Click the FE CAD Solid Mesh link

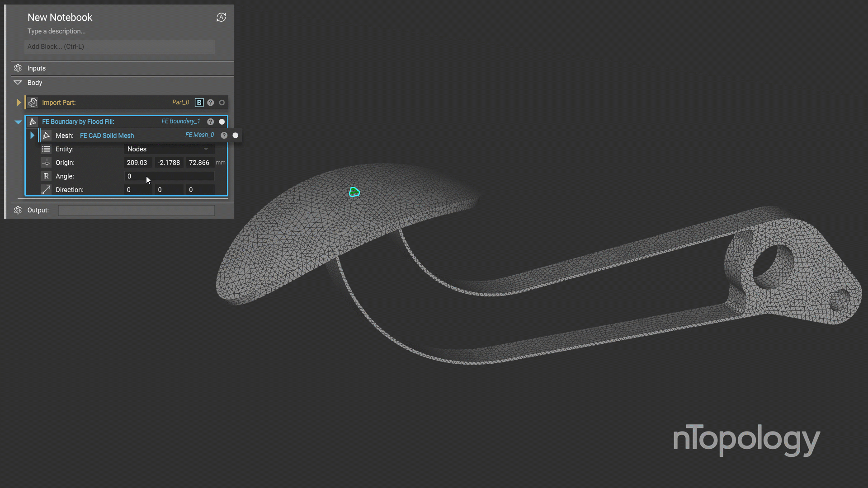[x=107, y=136]
